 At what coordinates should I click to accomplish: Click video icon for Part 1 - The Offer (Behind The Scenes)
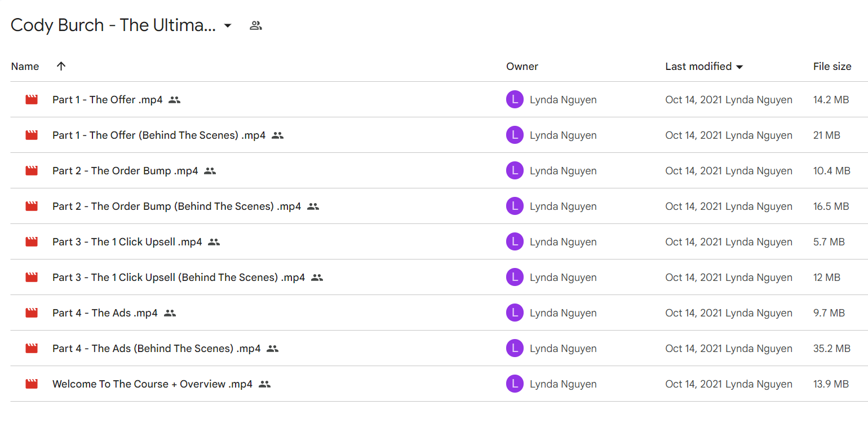point(32,135)
